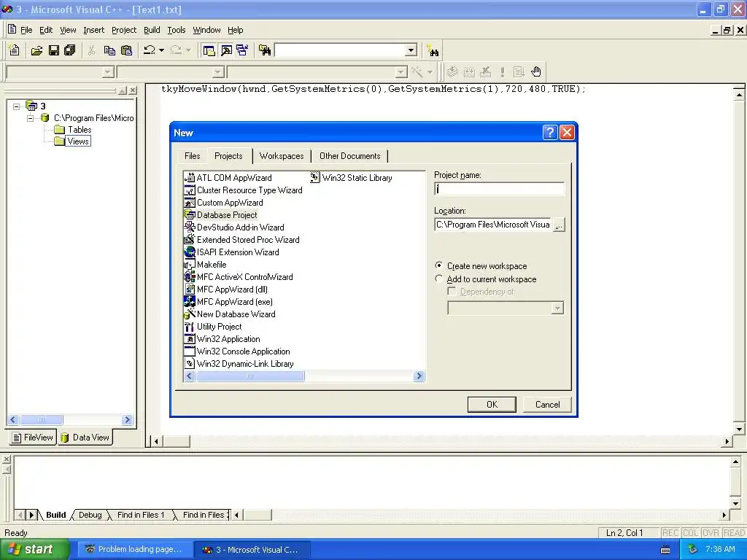Select Extended Stored Proc Wizard entry
The width and height of the screenshot is (747, 560).
tap(248, 239)
